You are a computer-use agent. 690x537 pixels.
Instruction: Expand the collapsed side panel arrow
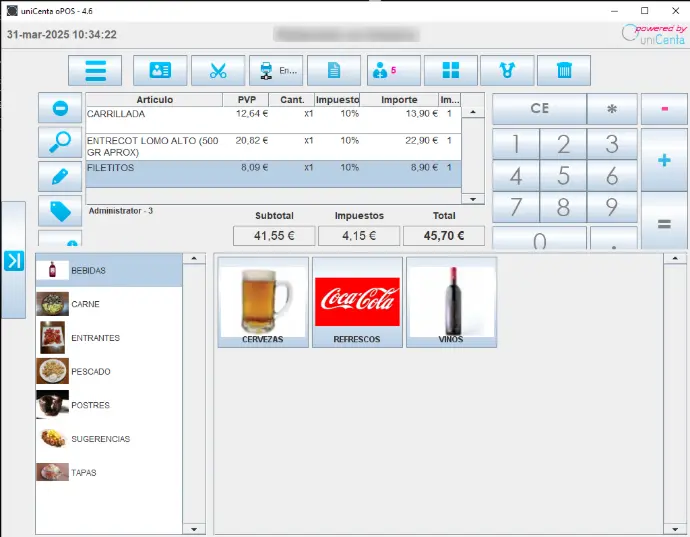coord(13,261)
